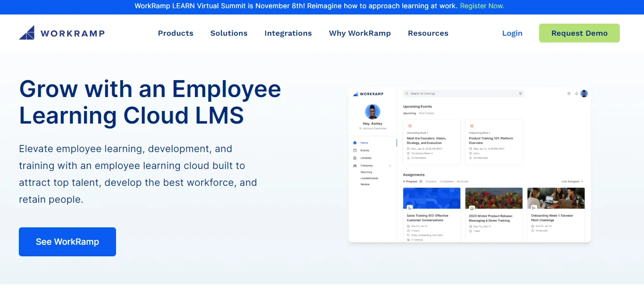
Task: Switch to the Overdue assignments tab
Action: pos(431,181)
